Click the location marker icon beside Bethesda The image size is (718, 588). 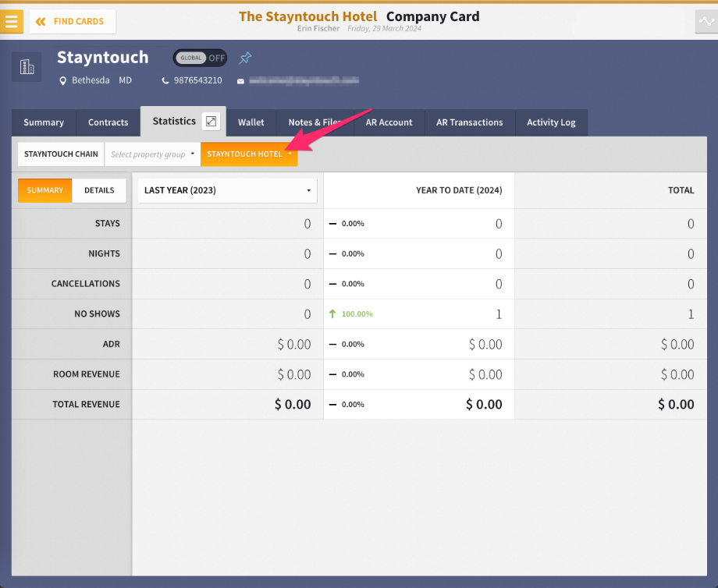pos(62,81)
